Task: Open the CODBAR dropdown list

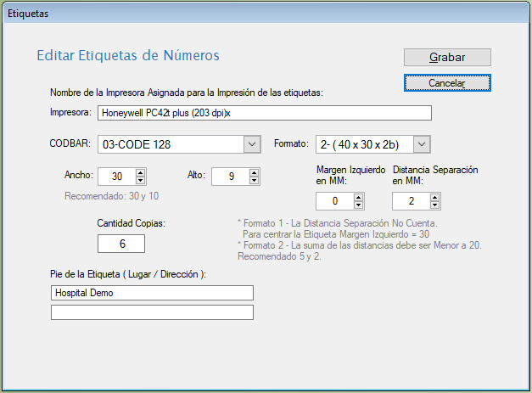Action: 251,144
